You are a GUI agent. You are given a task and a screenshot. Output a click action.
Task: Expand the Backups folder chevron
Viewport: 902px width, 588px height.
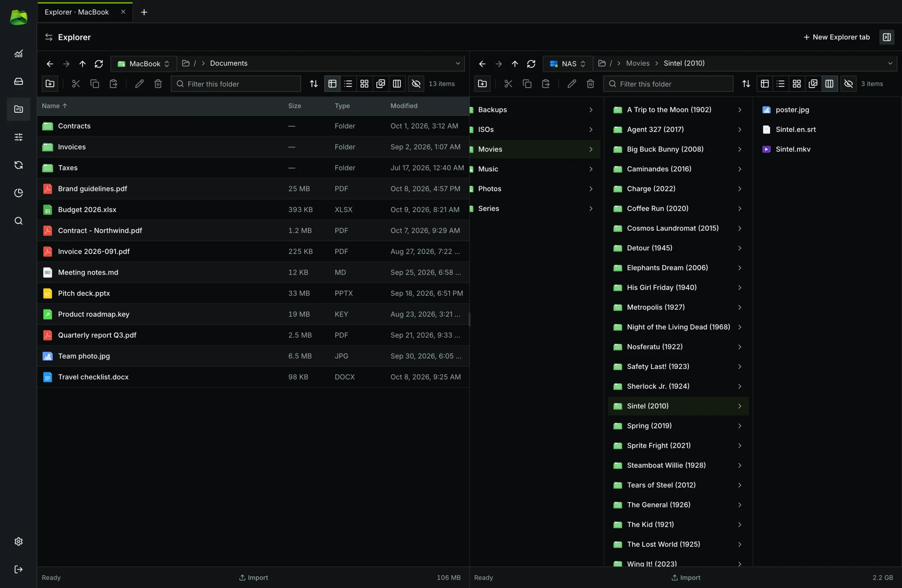(591, 110)
